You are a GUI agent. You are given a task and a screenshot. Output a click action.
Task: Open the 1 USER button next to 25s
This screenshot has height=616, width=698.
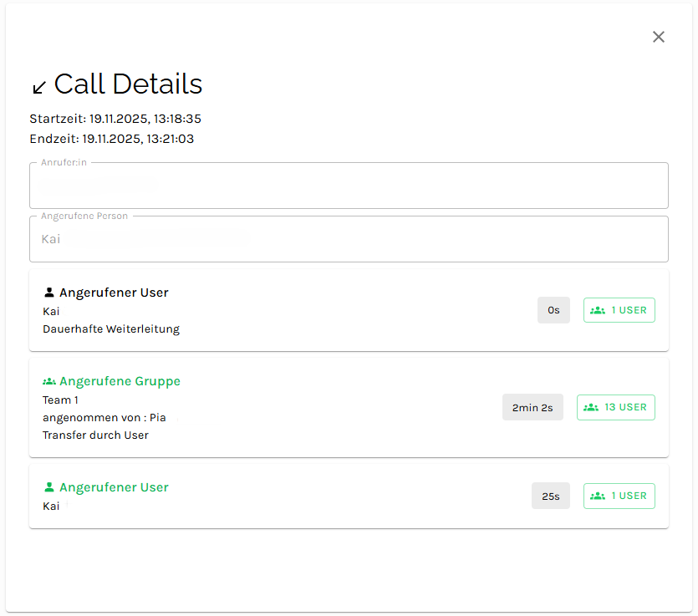[619, 496]
